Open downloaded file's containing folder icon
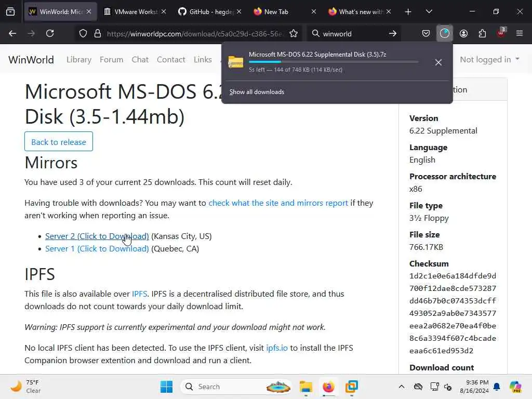Viewport: 532px width, 399px height. point(236,62)
